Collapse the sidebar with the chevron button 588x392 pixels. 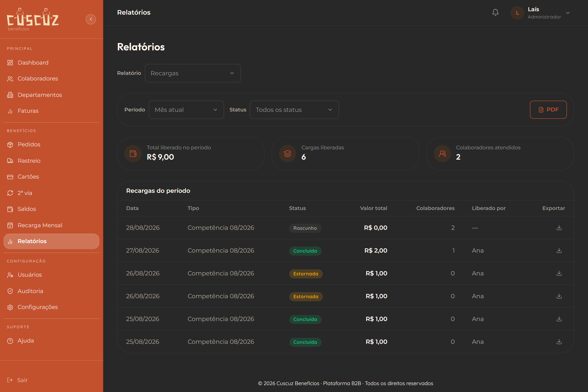pos(91,19)
